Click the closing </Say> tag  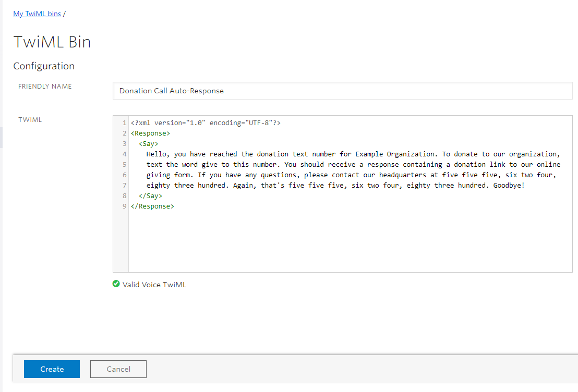coord(151,196)
